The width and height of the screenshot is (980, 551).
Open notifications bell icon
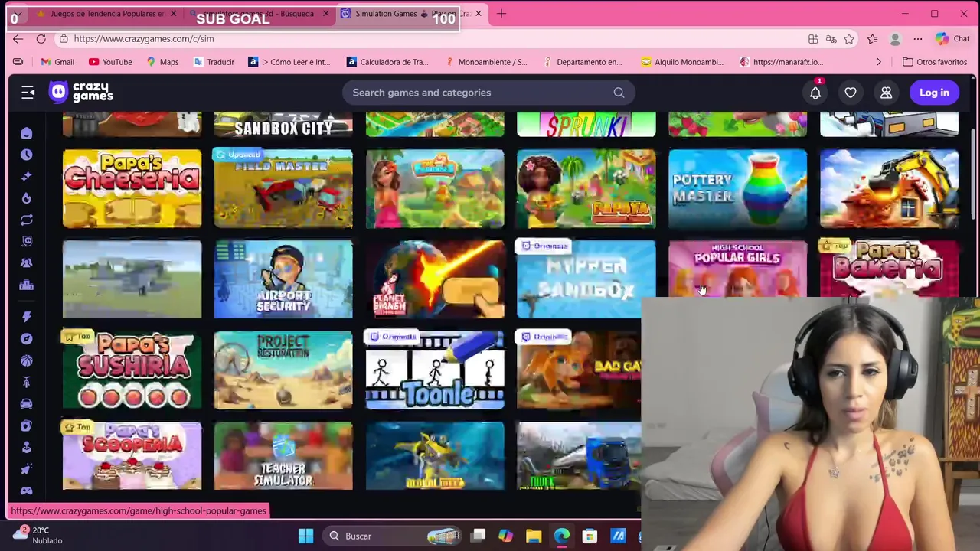pyautogui.click(x=815, y=93)
